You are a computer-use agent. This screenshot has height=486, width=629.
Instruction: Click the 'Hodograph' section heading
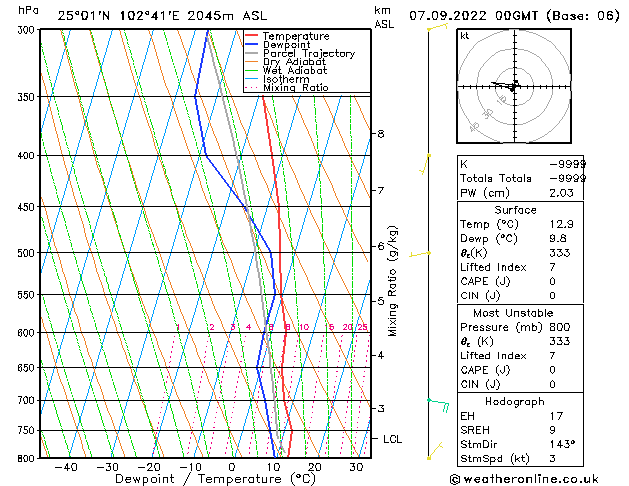click(x=515, y=402)
